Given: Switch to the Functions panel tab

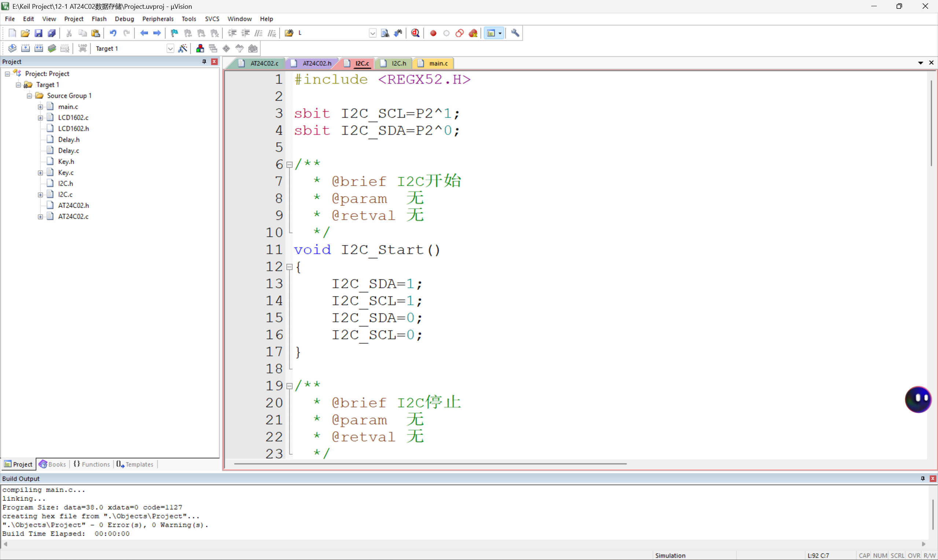Looking at the screenshot, I should click(x=92, y=464).
